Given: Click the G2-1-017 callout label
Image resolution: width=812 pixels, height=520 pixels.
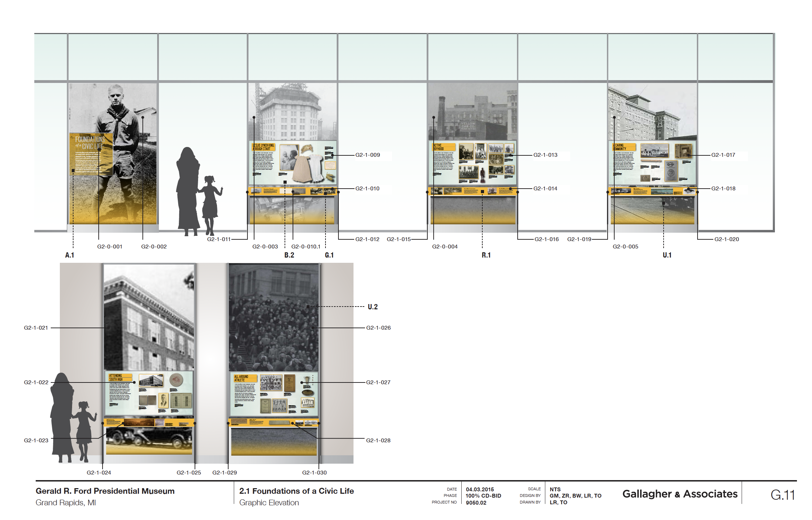Looking at the screenshot, I should (x=723, y=155).
